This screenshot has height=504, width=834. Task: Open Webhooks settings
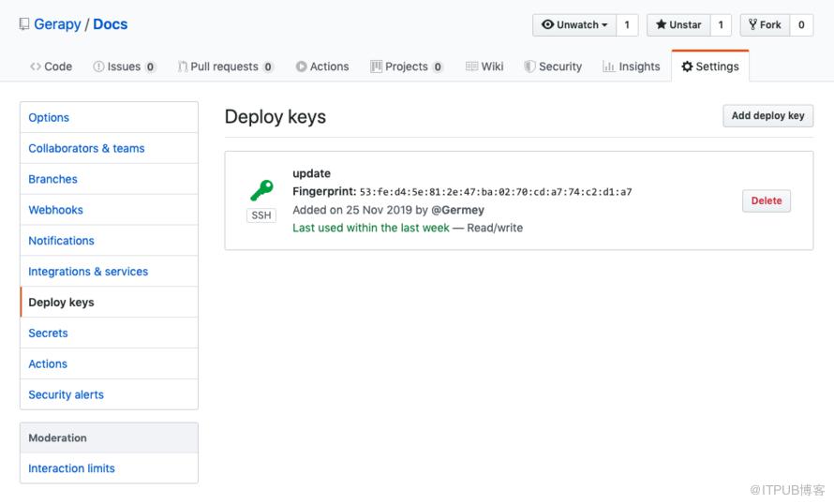(109, 210)
